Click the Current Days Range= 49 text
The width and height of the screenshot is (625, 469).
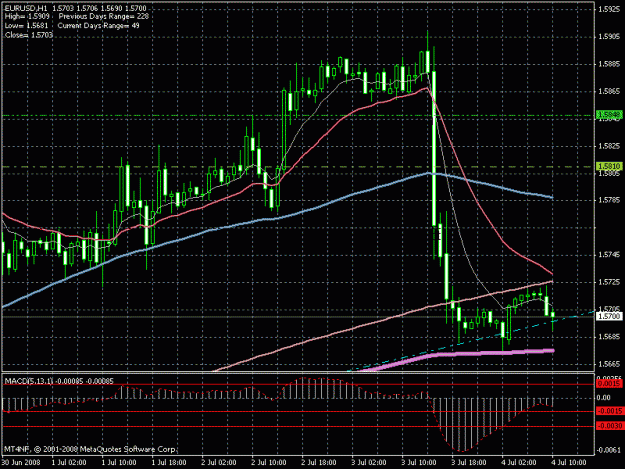98,26
